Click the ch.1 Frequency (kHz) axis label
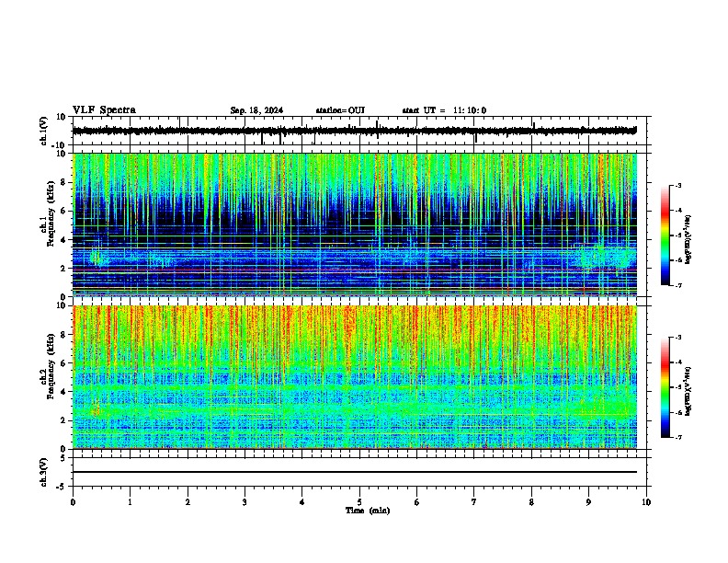This screenshot has height=563, width=728. click(x=48, y=213)
